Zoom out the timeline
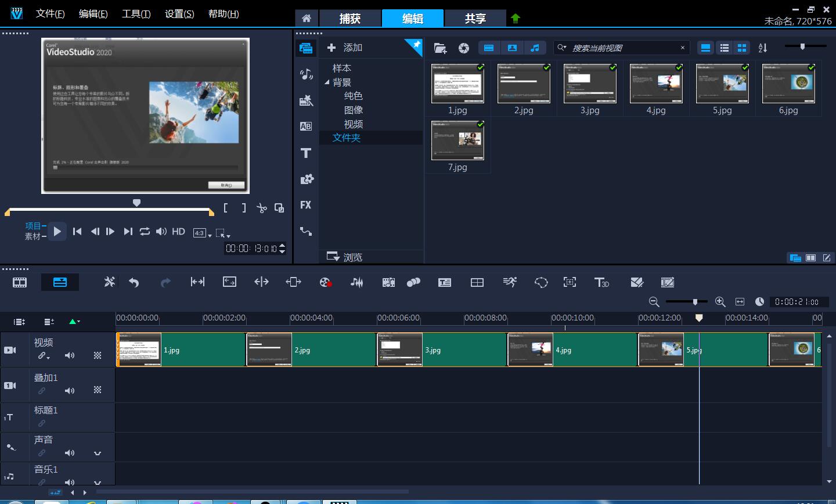The width and height of the screenshot is (836, 504). click(654, 302)
